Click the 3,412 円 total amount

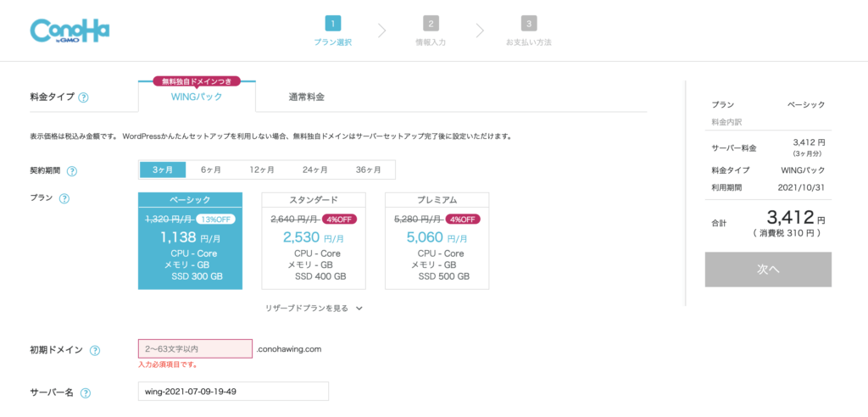coord(795,218)
